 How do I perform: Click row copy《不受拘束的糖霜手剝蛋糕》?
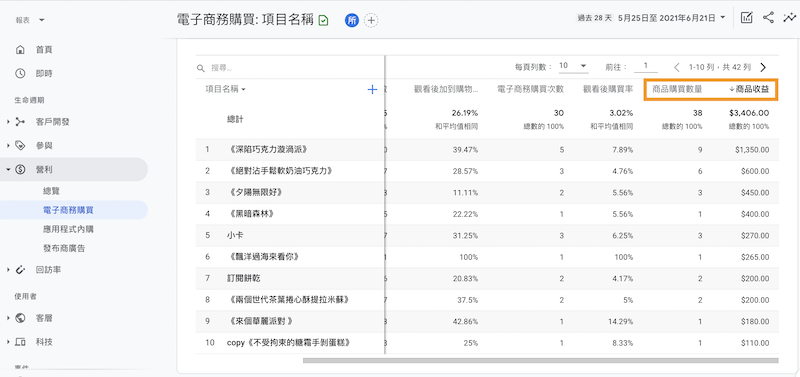point(289,343)
